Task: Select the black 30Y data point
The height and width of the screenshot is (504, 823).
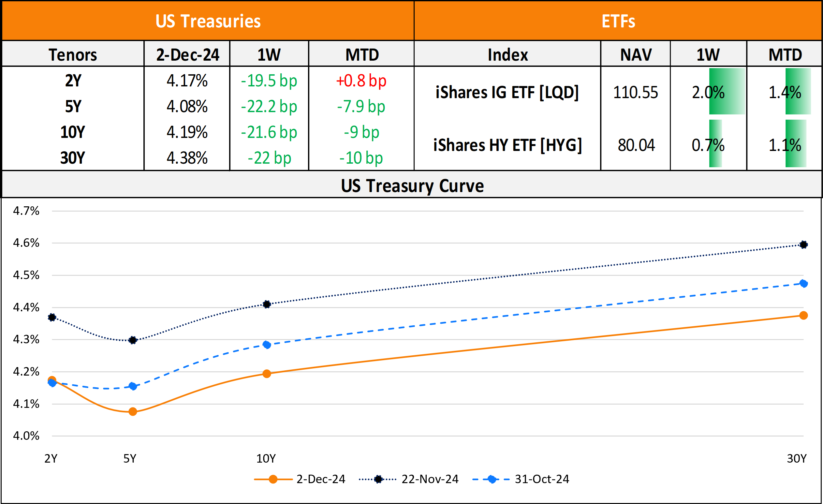Action: pos(804,245)
